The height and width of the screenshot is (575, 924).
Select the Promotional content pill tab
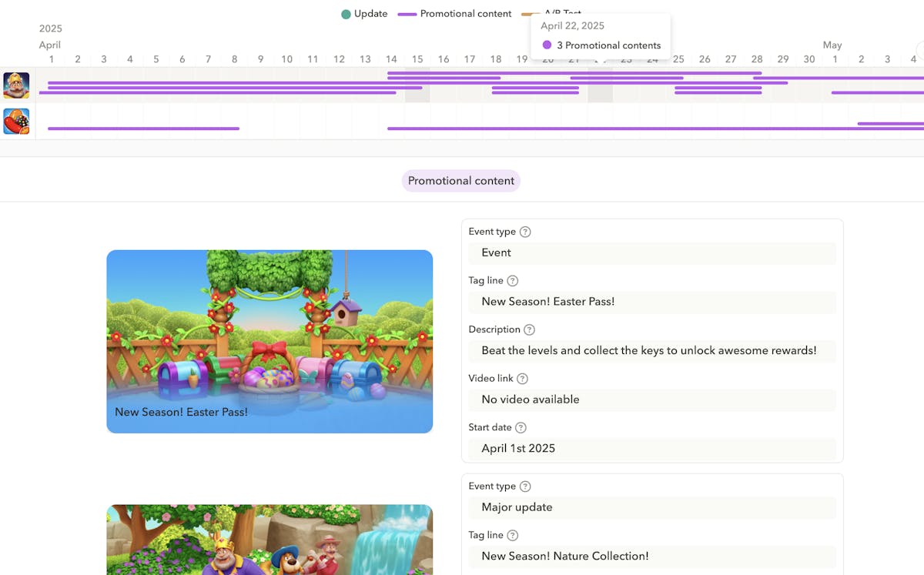[x=460, y=181]
